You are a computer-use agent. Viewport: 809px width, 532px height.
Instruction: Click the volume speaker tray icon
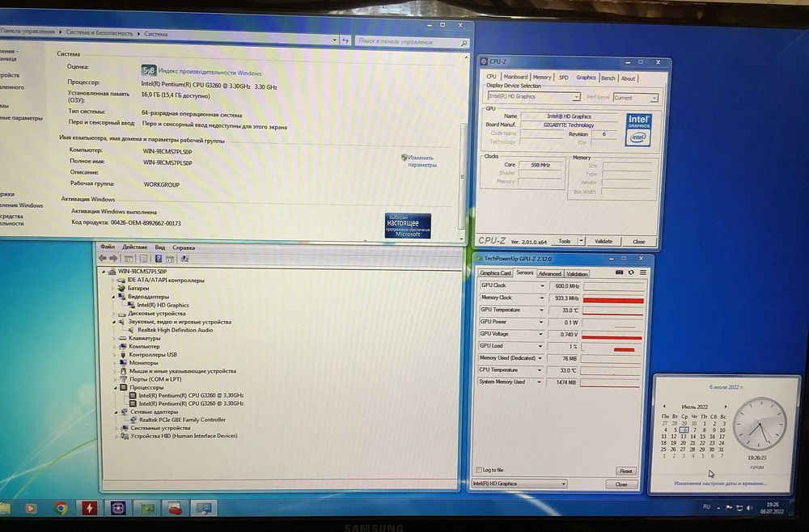[750, 508]
